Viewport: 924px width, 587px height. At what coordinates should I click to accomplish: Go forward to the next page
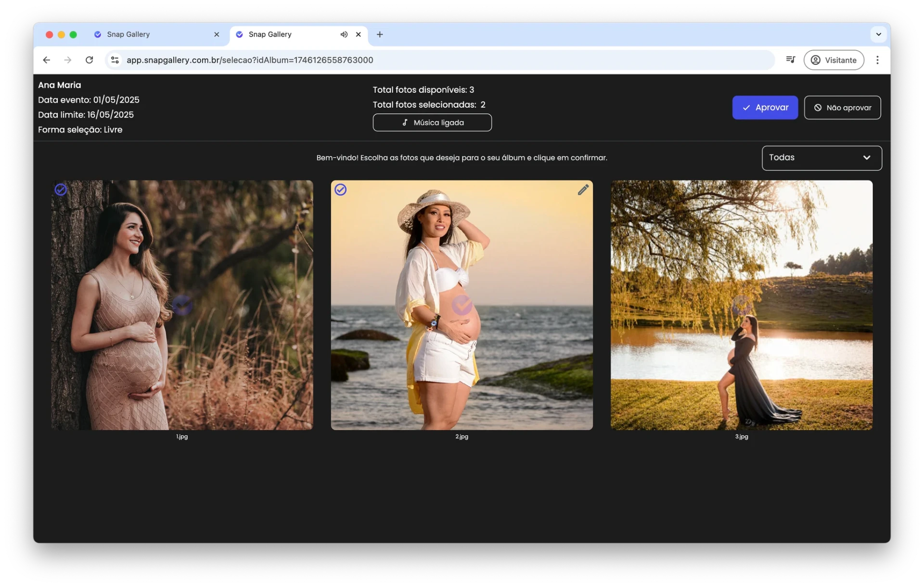click(67, 60)
